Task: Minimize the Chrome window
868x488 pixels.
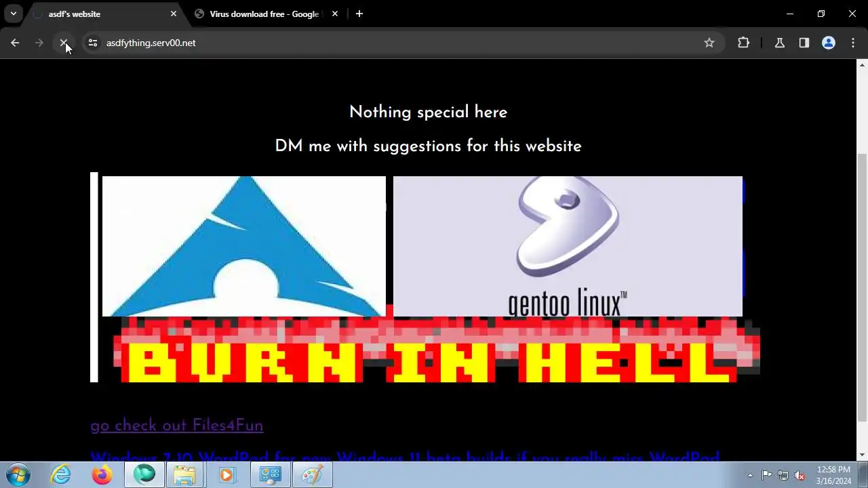Action: click(790, 14)
